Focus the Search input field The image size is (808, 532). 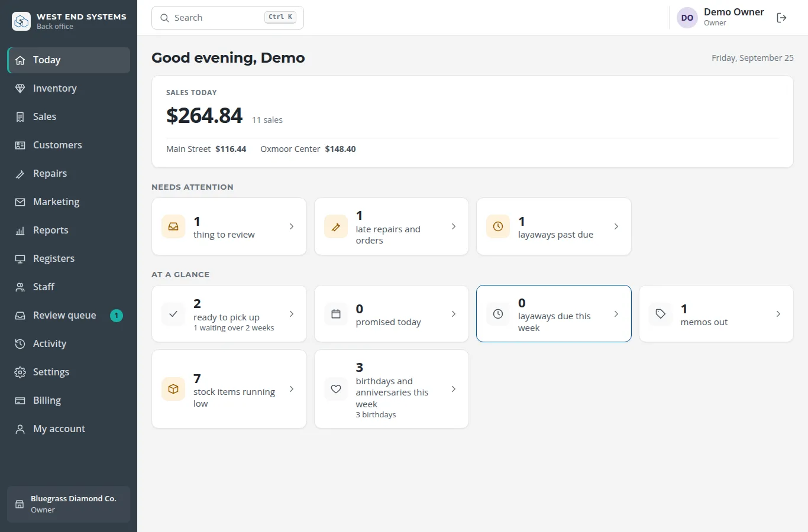click(x=228, y=18)
